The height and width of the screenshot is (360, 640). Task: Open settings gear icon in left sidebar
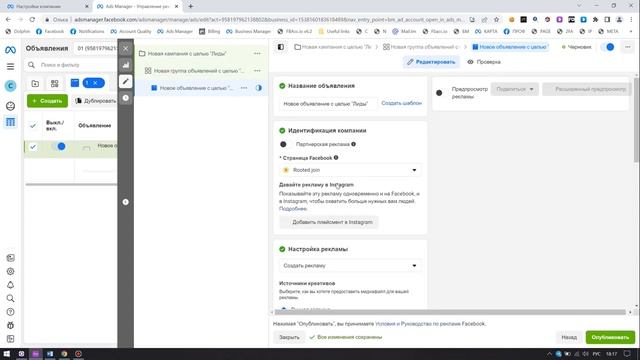(10, 271)
